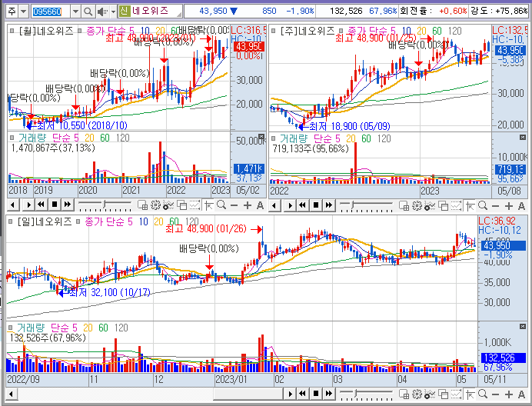Weekly chart: click the A auto-scale icon
The width and height of the screenshot is (532, 406).
pos(521,206)
